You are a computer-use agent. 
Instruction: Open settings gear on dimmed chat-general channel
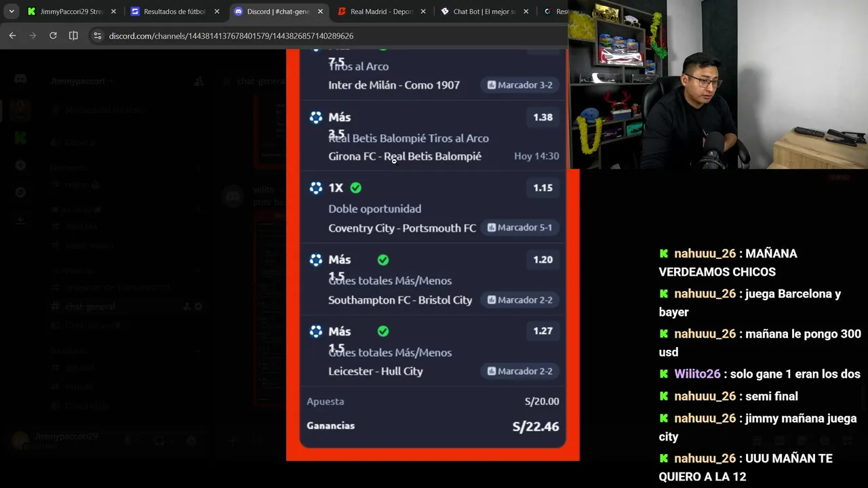(x=199, y=306)
